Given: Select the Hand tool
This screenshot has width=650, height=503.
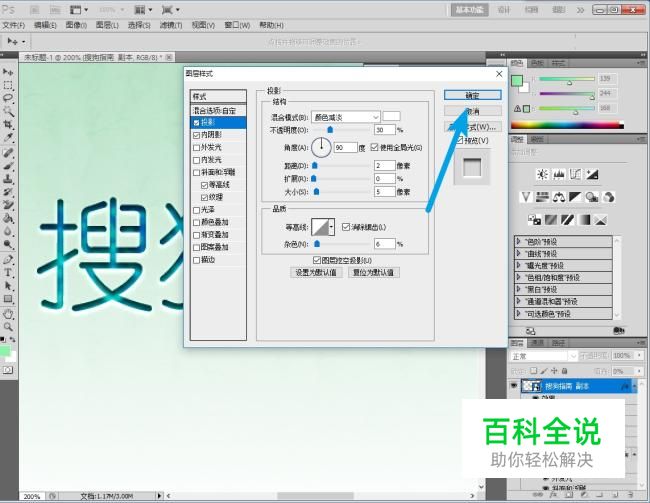Looking at the screenshot, I should (x=8, y=314).
